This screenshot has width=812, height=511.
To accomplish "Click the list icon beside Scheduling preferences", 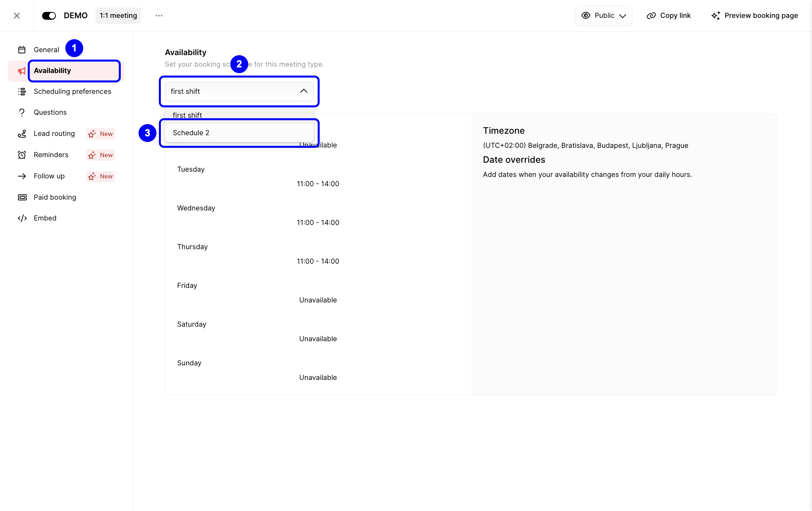I will click(x=22, y=91).
